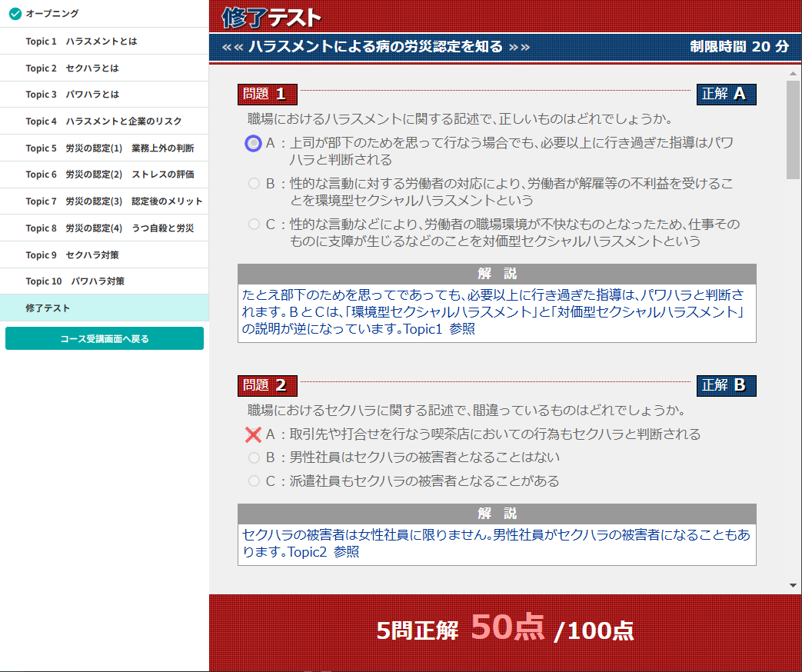Screen dimensions: 802x672
Task: Click the scroll down arrow of the test panel
Action: tap(793, 586)
